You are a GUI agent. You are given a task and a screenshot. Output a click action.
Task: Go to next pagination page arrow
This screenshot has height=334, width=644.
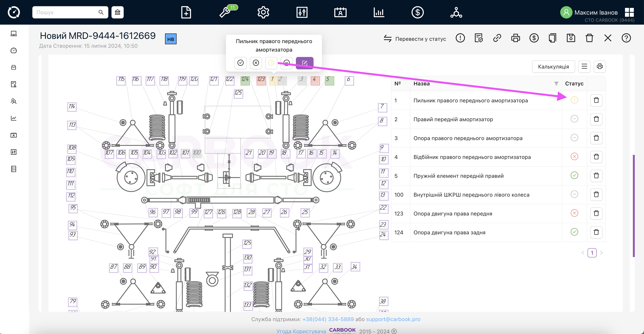point(601,253)
